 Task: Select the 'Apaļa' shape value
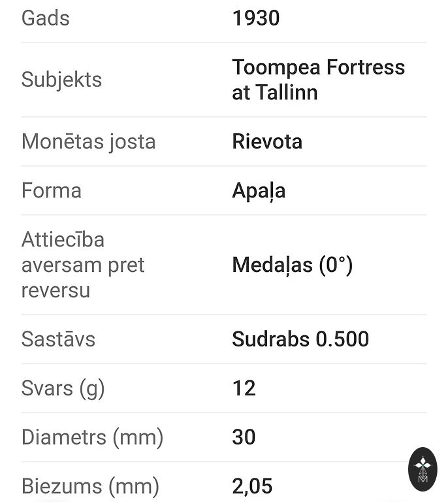pos(259,191)
